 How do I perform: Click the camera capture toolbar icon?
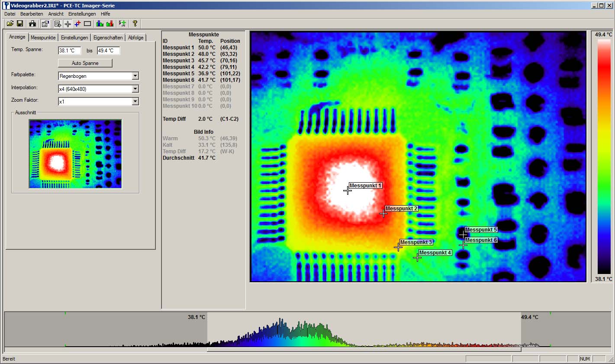coord(32,23)
